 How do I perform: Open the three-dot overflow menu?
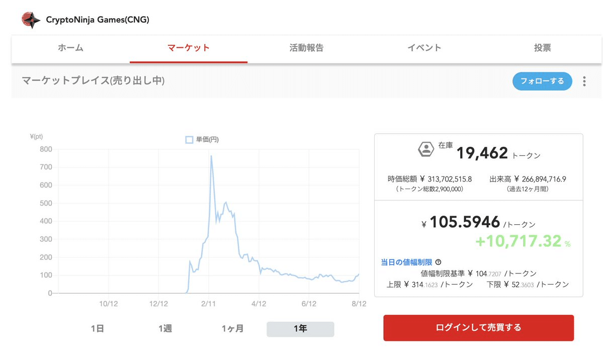tap(584, 81)
